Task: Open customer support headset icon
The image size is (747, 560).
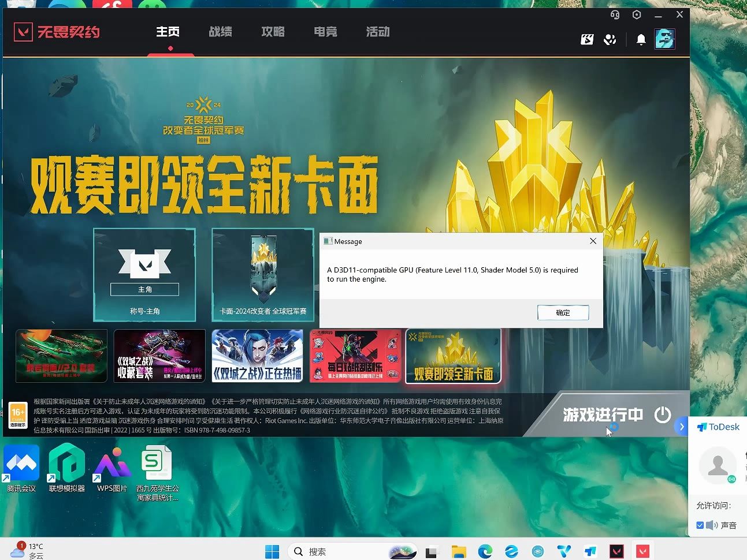Action: [615, 15]
